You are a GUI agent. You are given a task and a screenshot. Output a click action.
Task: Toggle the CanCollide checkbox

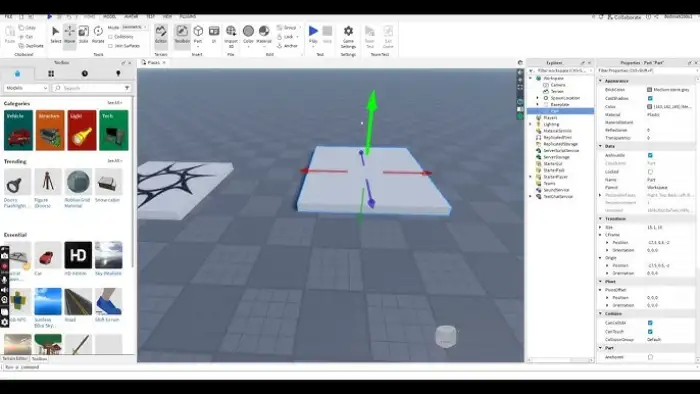click(x=650, y=323)
